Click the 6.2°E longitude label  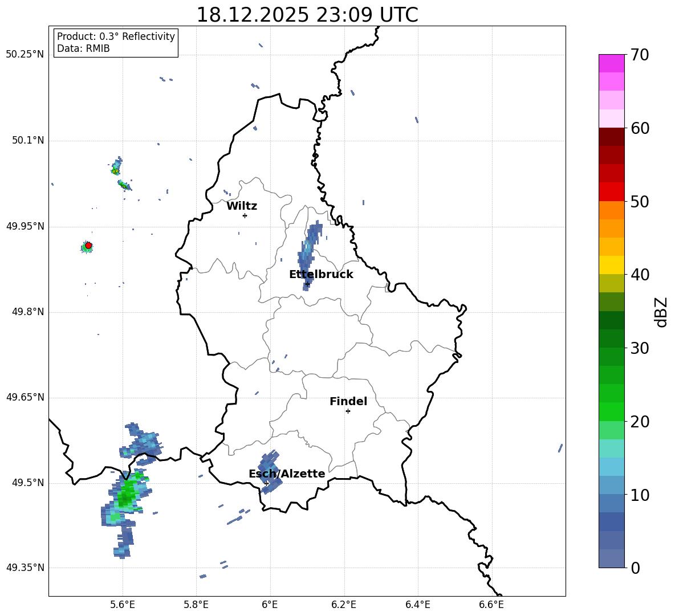(344, 605)
